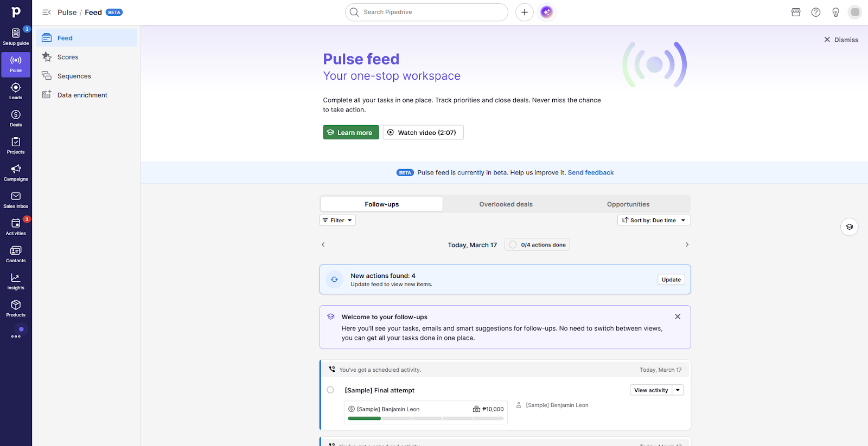
Task: Open Projects in the sidebar
Action: [x=16, y=145]
